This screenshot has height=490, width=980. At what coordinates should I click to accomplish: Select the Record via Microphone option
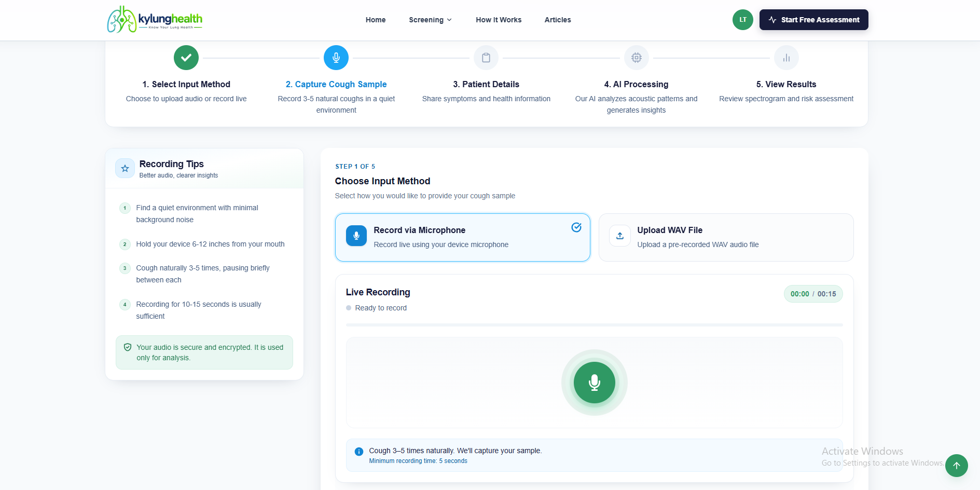463,237
